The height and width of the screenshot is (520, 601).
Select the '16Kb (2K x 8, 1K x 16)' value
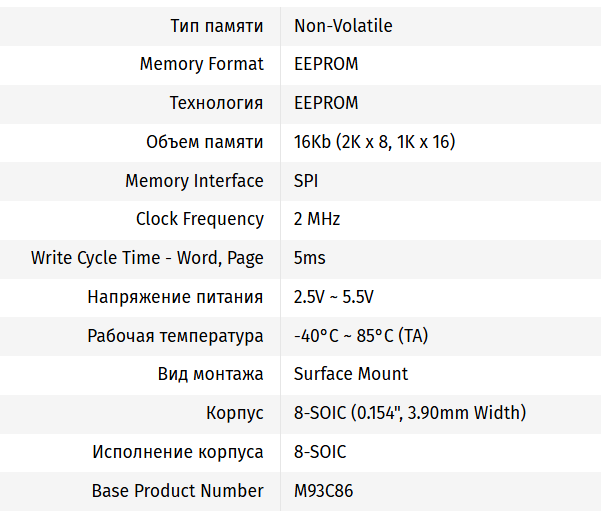click(374, 142)
